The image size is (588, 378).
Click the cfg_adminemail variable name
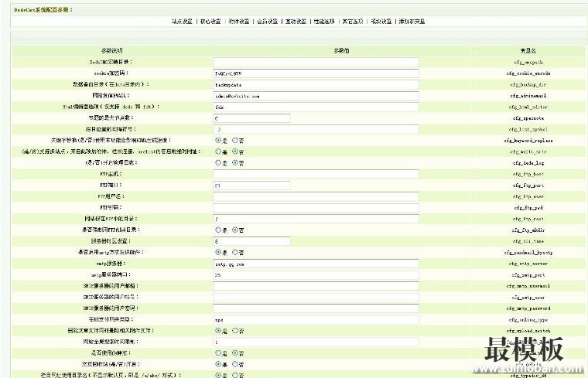tap(528, 96)
